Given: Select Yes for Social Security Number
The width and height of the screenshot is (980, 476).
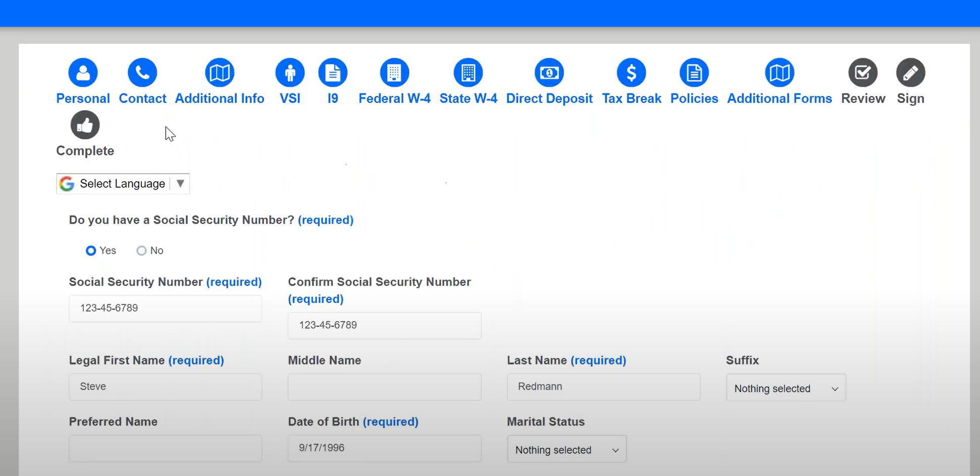Looking at the screenshot, I should coord(91,251).
